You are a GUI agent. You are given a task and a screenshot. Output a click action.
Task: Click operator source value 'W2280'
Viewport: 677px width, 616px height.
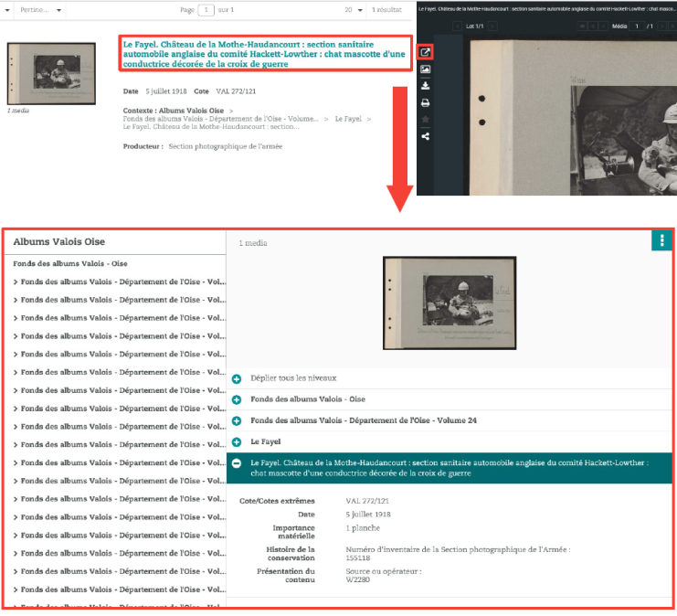click(x=357, y=579)
